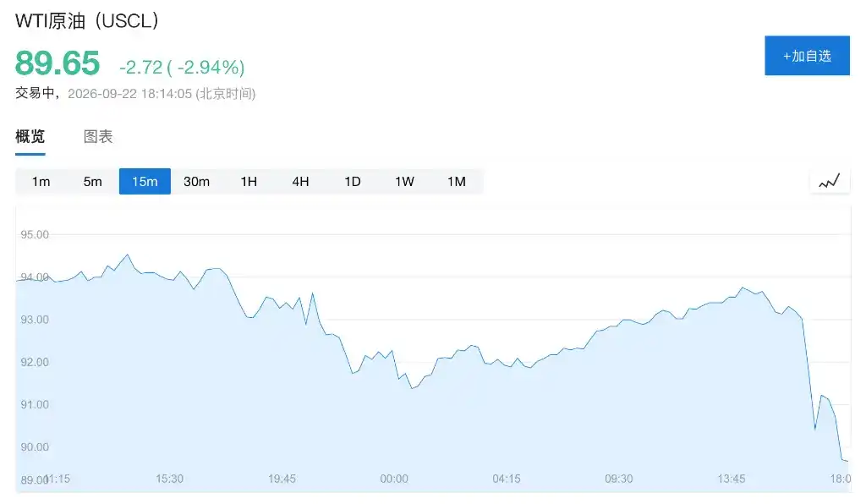Switch chart to 1D interval
Screen dimensions: 866x504
(x=353, y=182)
